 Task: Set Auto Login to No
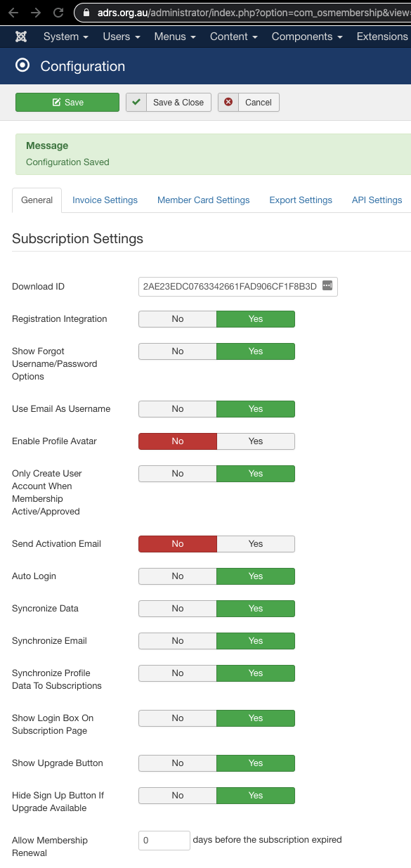178,576
